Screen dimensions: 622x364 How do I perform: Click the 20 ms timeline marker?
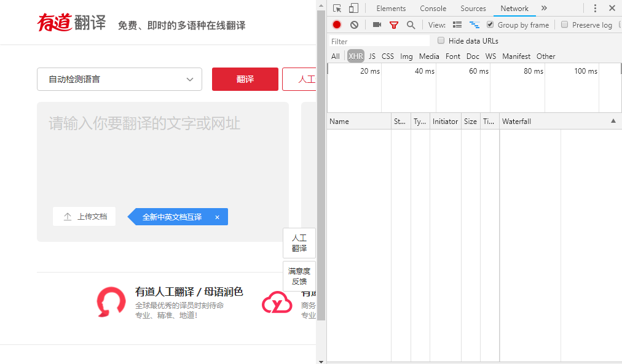click(x=370, y=71)
